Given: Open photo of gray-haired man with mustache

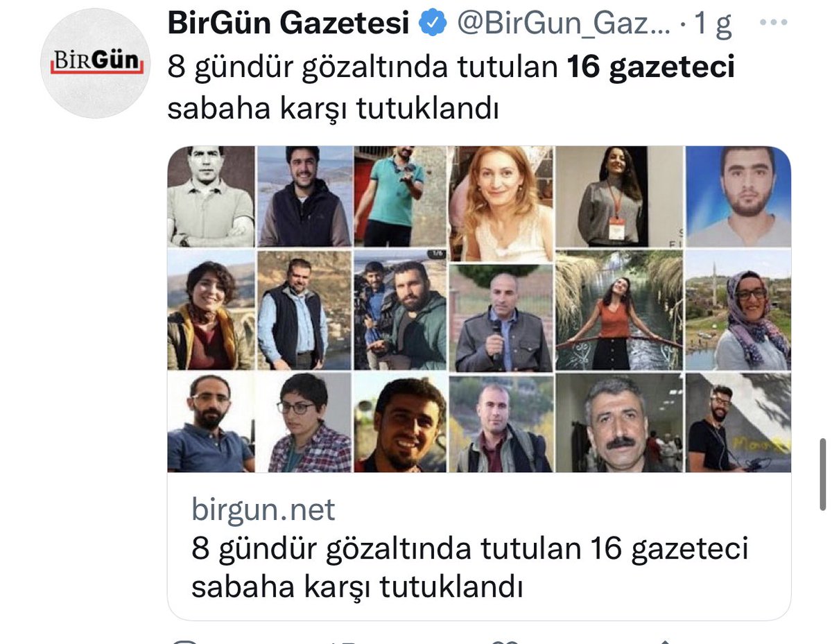Looking at the screenshot, I should pyautogui.click(x=619, y=423).
